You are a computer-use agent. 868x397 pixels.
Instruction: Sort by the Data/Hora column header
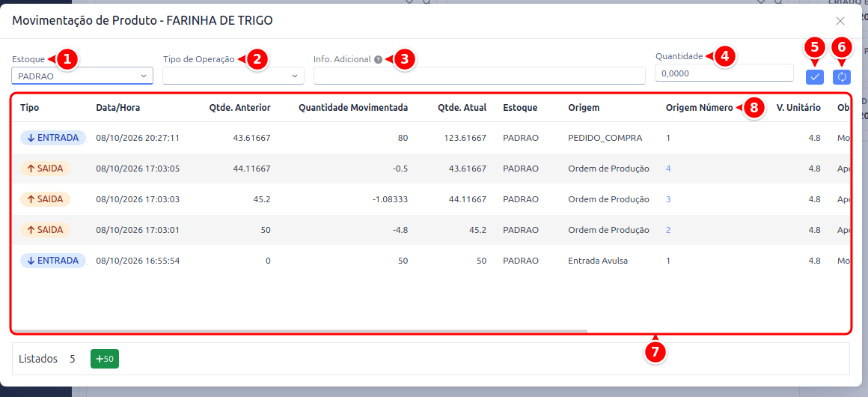click(x=118, y=108)
